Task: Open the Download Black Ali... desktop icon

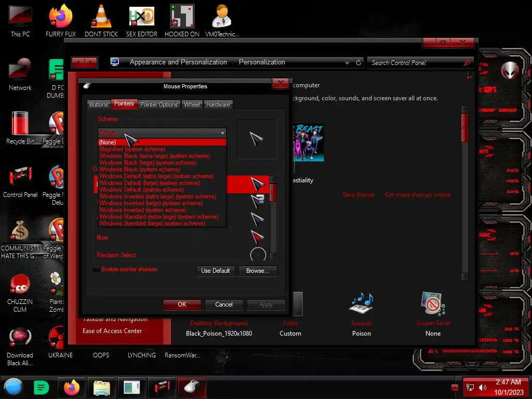Action: 20,346
